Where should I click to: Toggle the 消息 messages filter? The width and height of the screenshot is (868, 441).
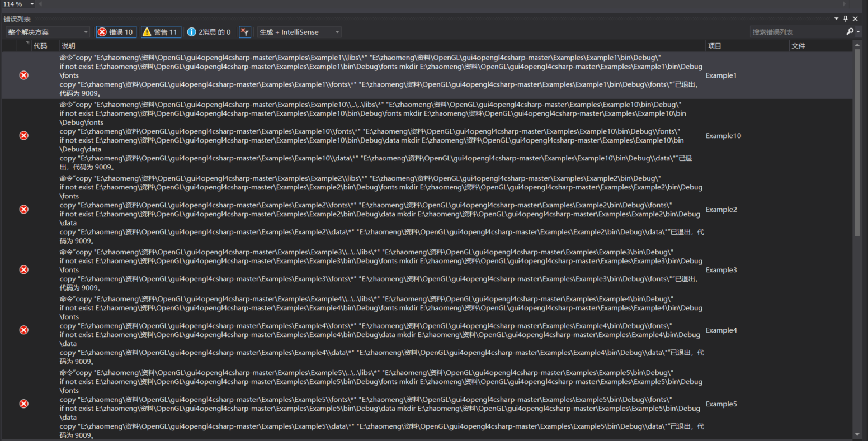coord(209,32)
